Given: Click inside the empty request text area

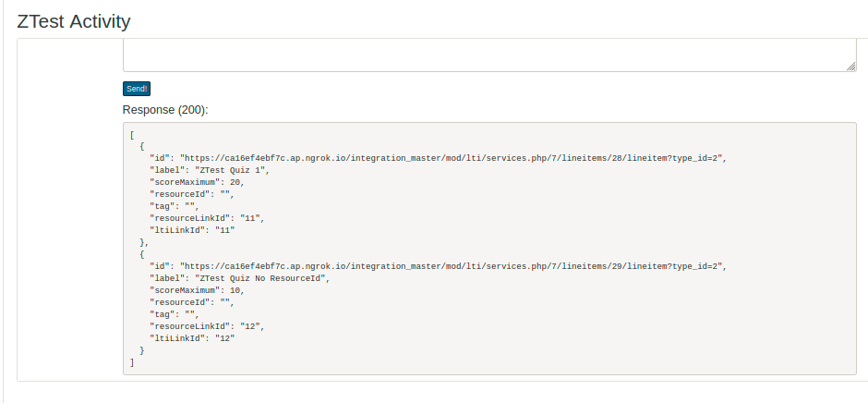Looking at the screenshot, I should (489, 55).
